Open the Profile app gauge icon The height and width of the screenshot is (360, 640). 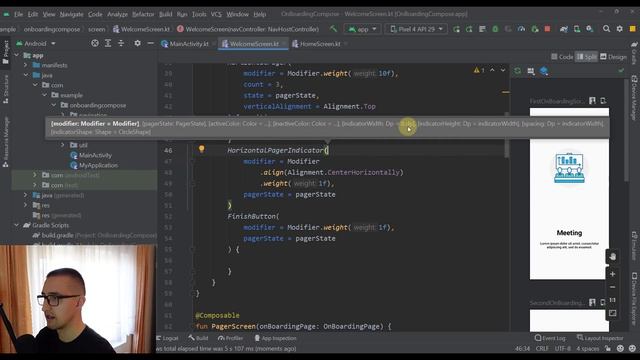click(521, 29)
